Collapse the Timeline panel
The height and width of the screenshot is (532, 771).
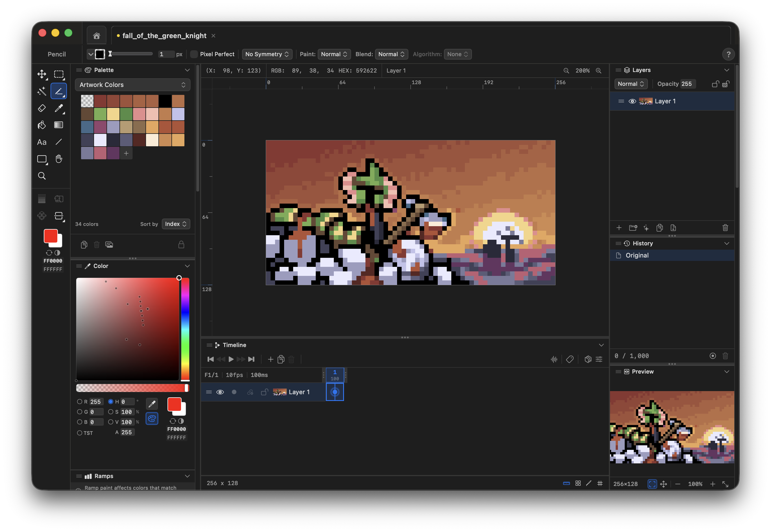coord(601,345)
